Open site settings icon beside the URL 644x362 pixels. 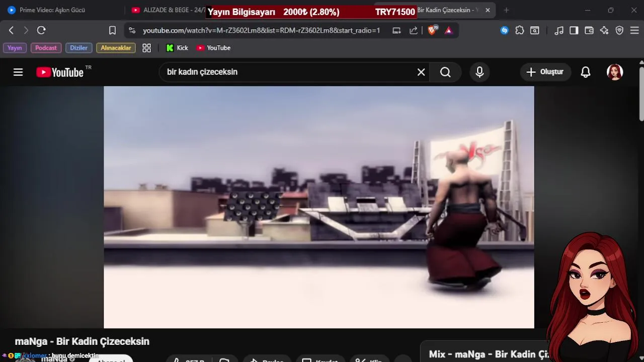pyautogui.click(x=132, y=31)
